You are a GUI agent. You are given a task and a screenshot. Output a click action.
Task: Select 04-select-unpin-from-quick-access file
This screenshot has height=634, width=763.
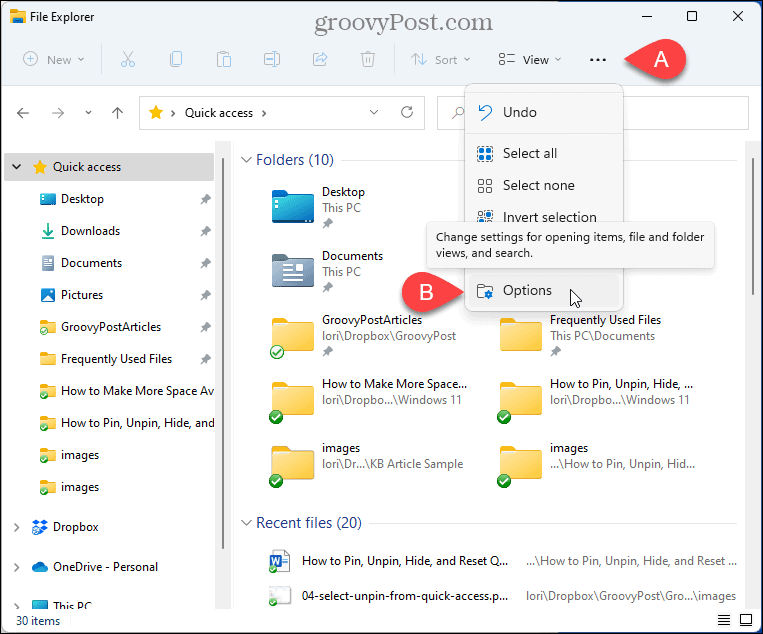[405, 596]
